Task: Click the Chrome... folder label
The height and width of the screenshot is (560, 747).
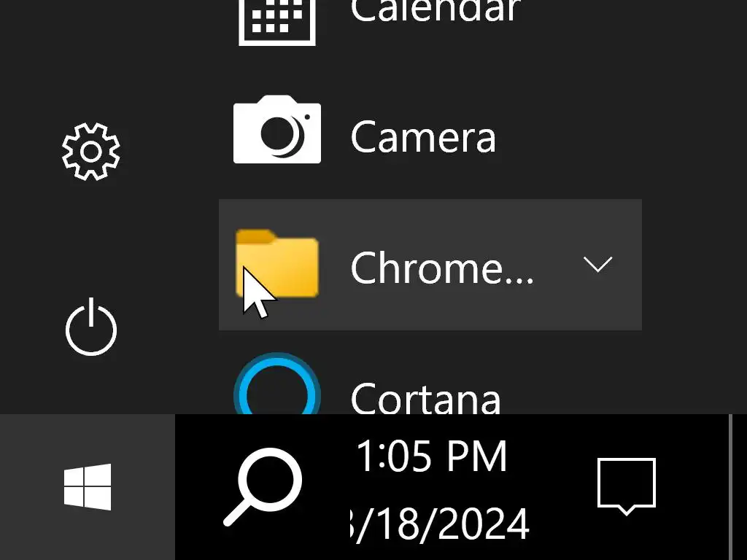Action: pos(441,268)
